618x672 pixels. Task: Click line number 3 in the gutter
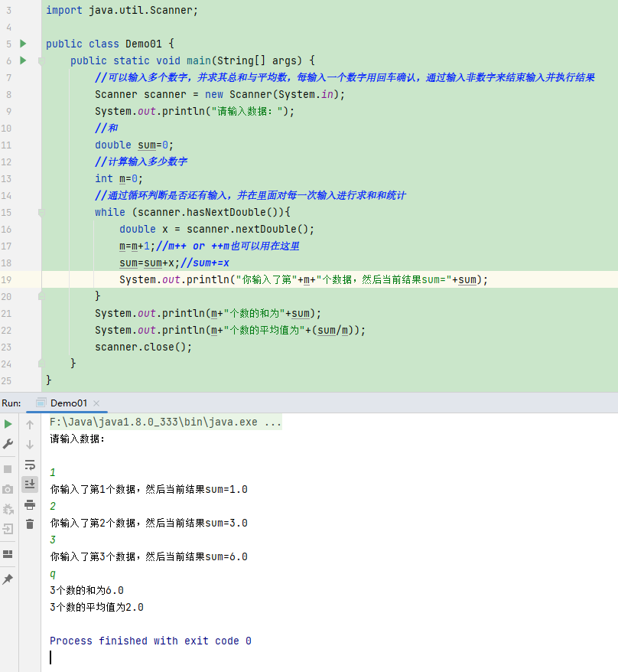pos(8,10)
